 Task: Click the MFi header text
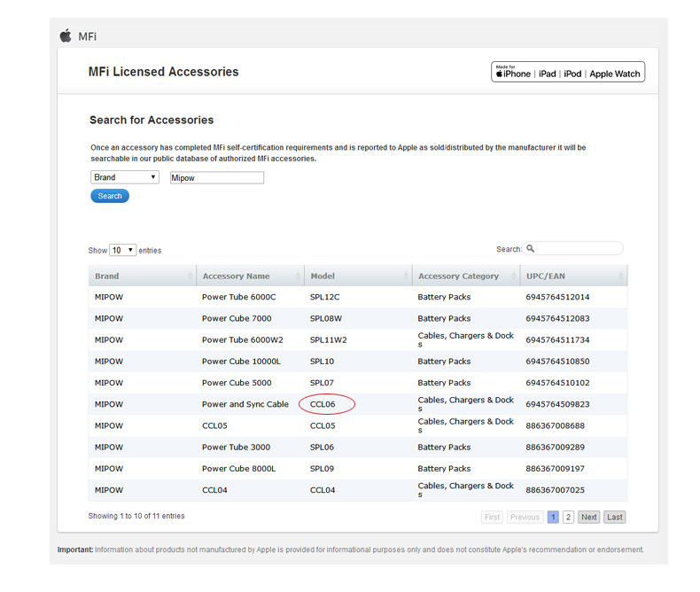click(87, 36)
